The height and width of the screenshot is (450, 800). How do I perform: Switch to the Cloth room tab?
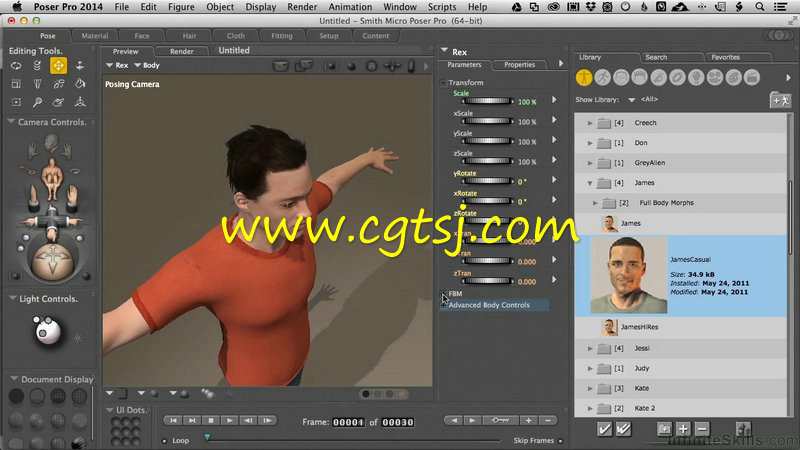tap(235, 36)
